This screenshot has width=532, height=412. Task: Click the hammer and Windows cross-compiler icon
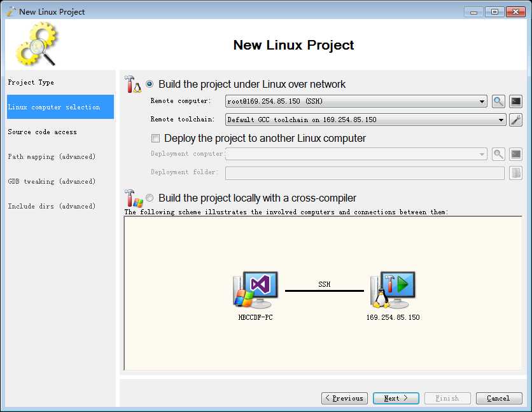point(134,198)
